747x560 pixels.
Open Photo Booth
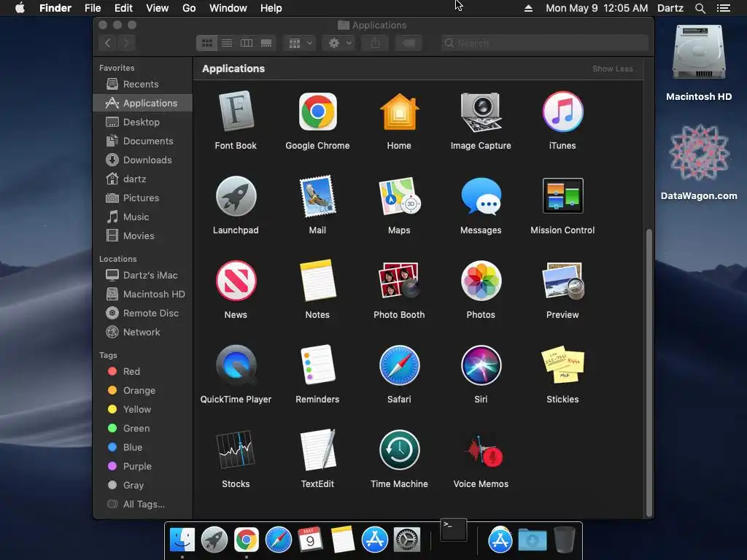pos(399,281)
